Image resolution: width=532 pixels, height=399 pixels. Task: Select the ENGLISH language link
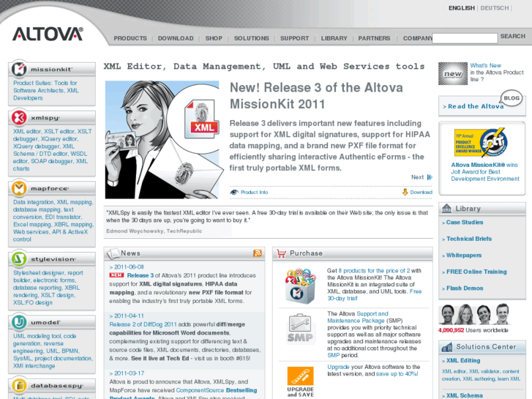(462, 8)
